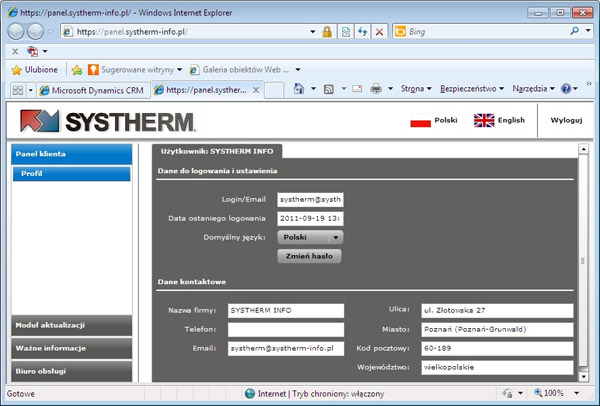Viewport: 600px width, 406px height.
Task: Click the Bing search input box
Action: pyautogui.click(x=487, y=31)
